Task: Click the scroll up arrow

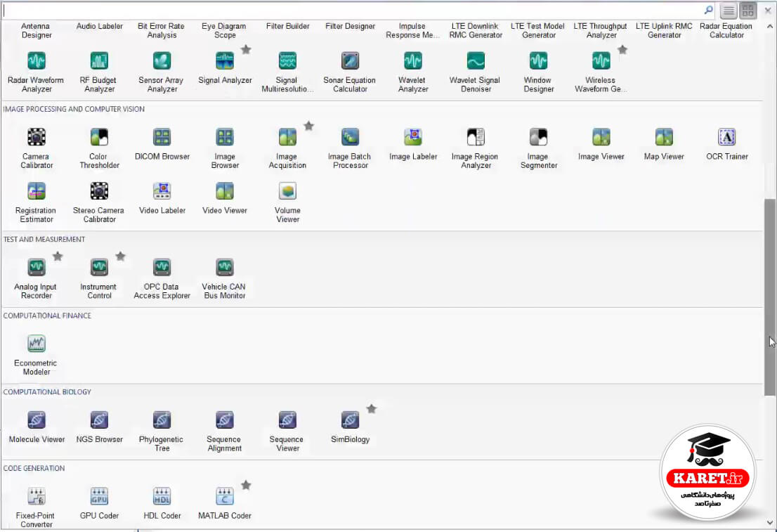Action: pyautogui.click(x=769, y=26)
